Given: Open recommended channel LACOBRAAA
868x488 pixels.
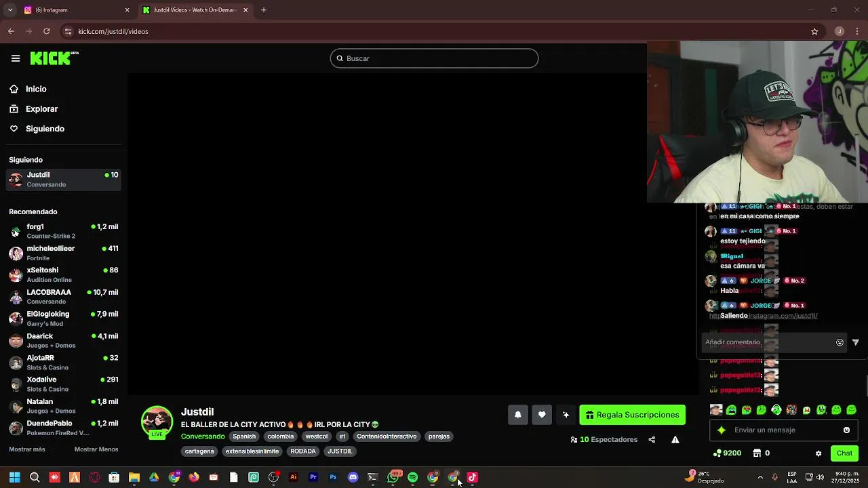Looking at the screenshot, I should (x=63, y=297).
